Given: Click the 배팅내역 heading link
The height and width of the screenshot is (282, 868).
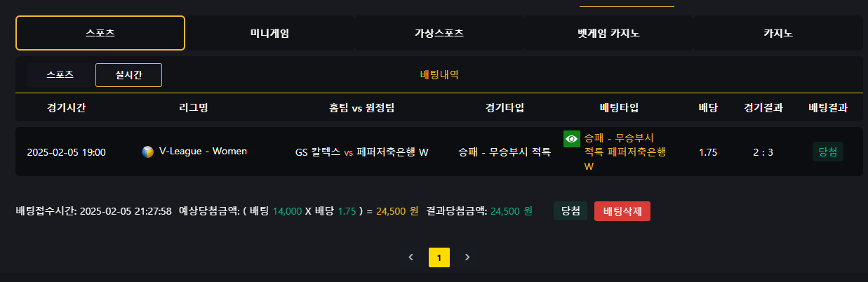Looking at the screenshot, I should pos(439,74).
